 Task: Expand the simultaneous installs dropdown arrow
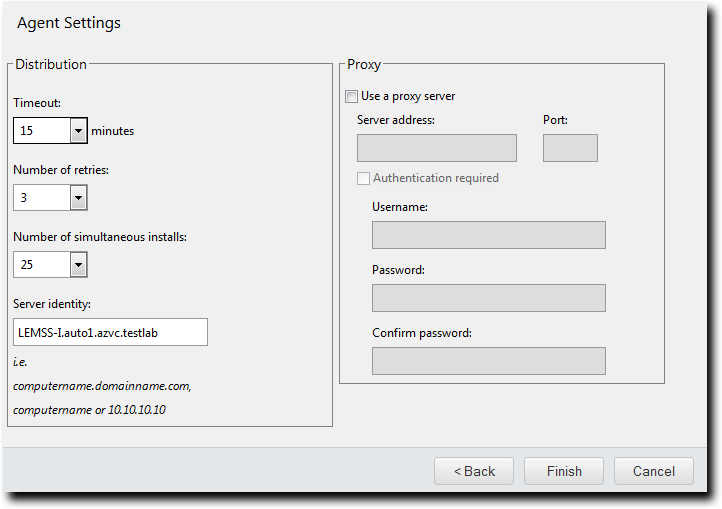(79, 265)
